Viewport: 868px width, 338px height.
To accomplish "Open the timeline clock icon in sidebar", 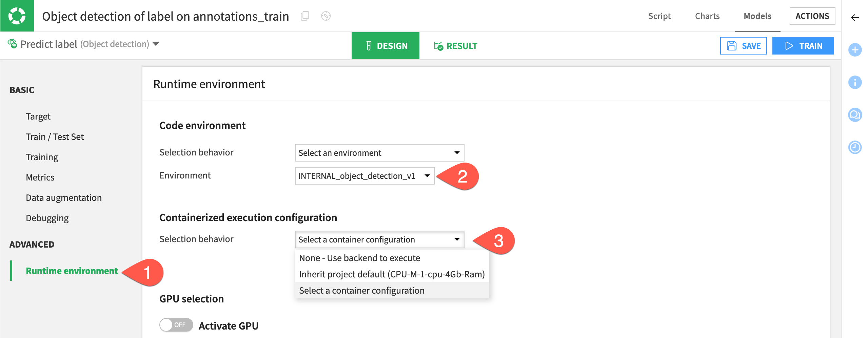I will click(x=855, y=147).
